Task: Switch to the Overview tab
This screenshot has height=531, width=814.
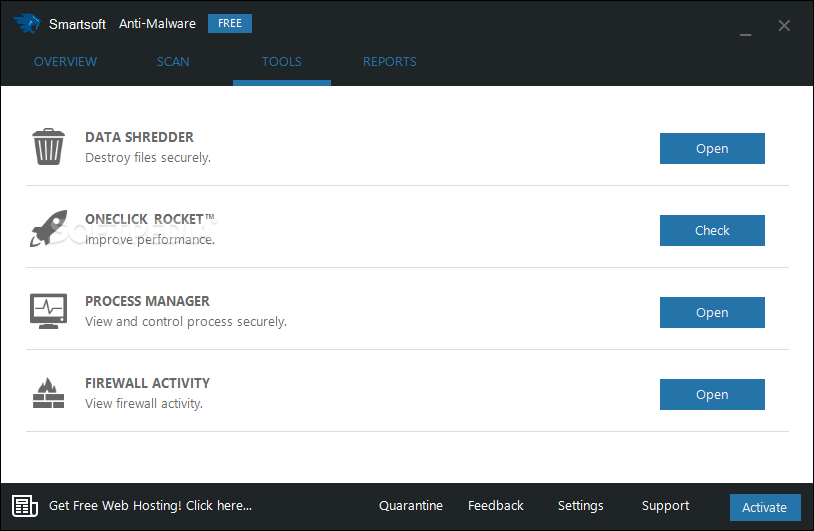Action: pos(65,62)
